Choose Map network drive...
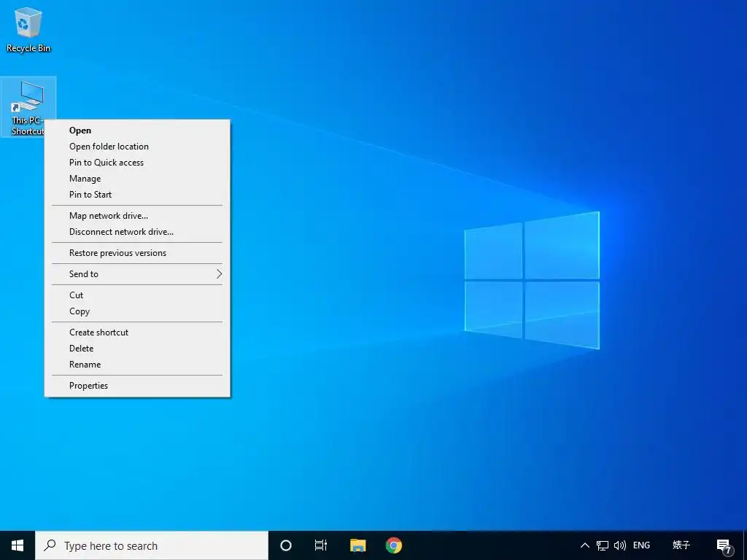747x560 pixels. (x=137, y=216)
